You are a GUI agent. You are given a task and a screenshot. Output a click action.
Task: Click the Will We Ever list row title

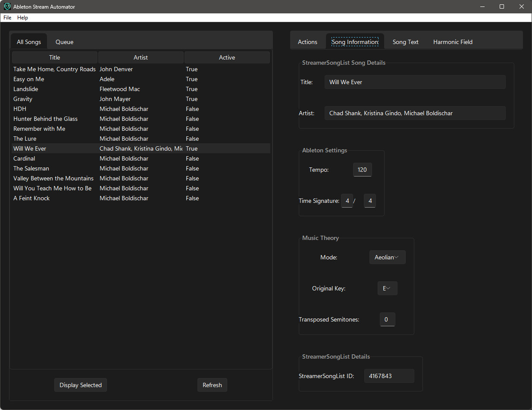(x=30, y=148)
